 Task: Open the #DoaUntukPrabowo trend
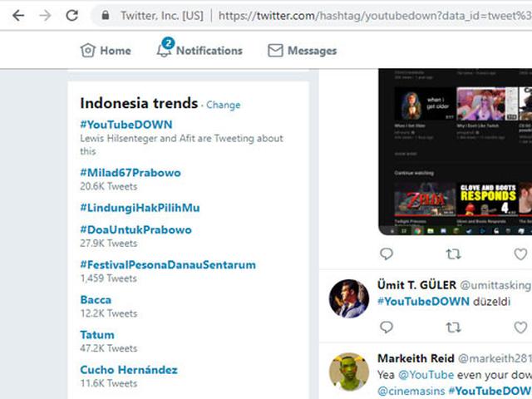click(135, 229)
